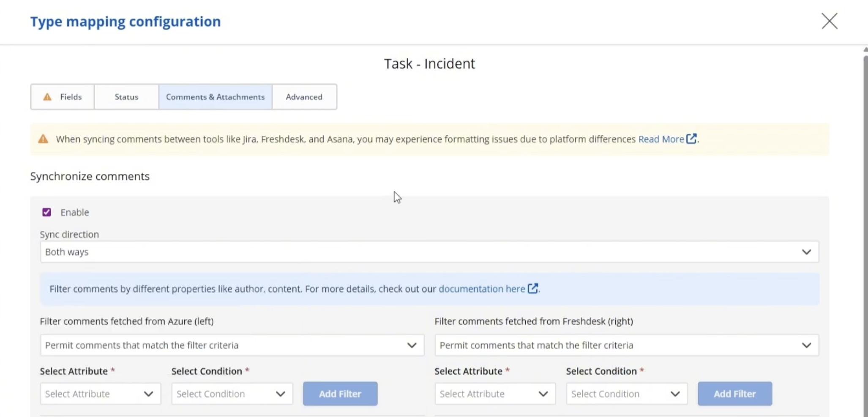Expand Select Condition for Freshdesk filter
Image resolution: width=868 pixels, height=417 pixels.
click(x=627, y=394)
